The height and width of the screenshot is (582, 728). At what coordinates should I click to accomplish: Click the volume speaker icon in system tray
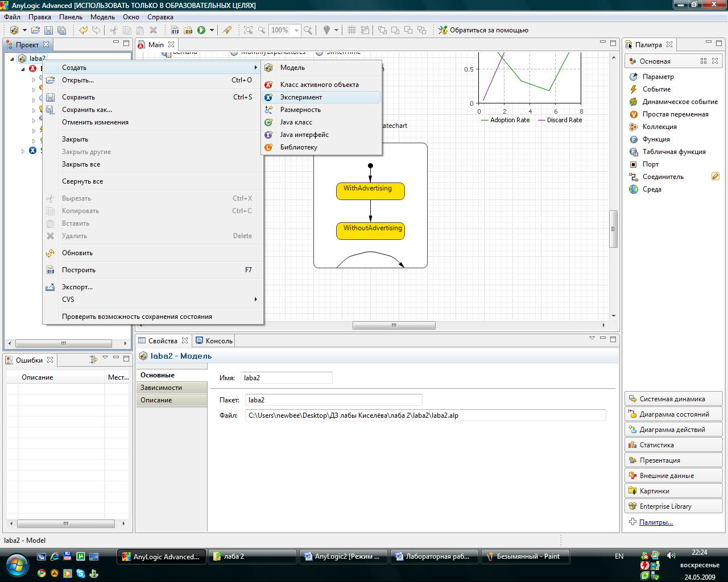[x=671, y=556]
